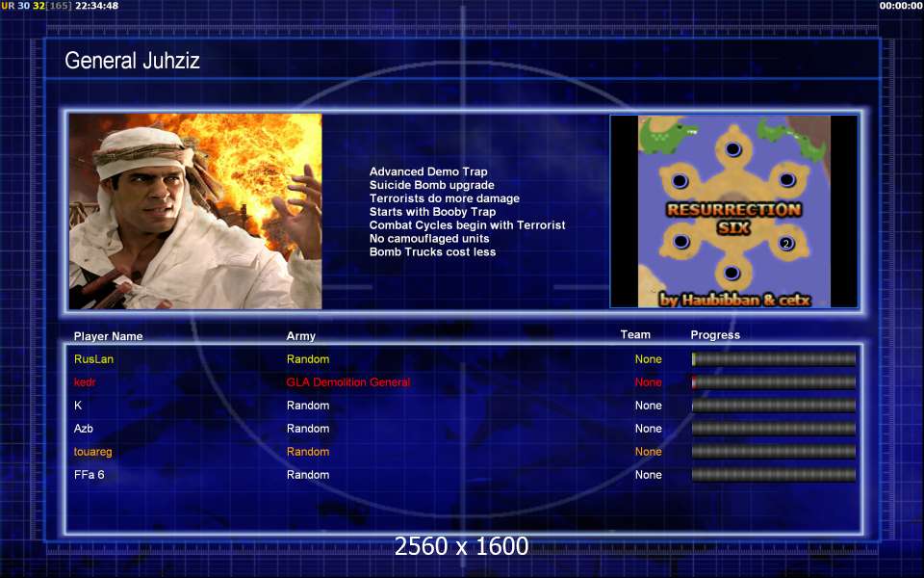Click the 'by Haubibban & cetx' map credit

point(734,300)
